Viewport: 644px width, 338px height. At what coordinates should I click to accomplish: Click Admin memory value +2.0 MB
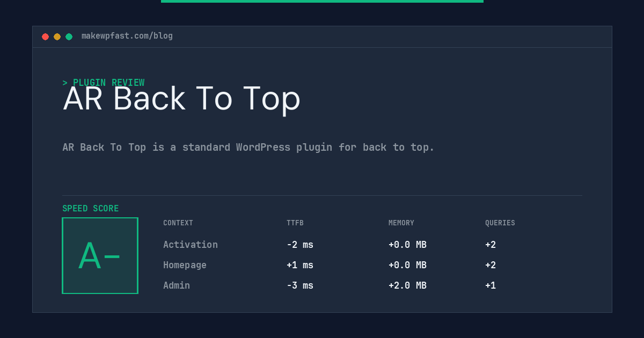pos(407,285)
